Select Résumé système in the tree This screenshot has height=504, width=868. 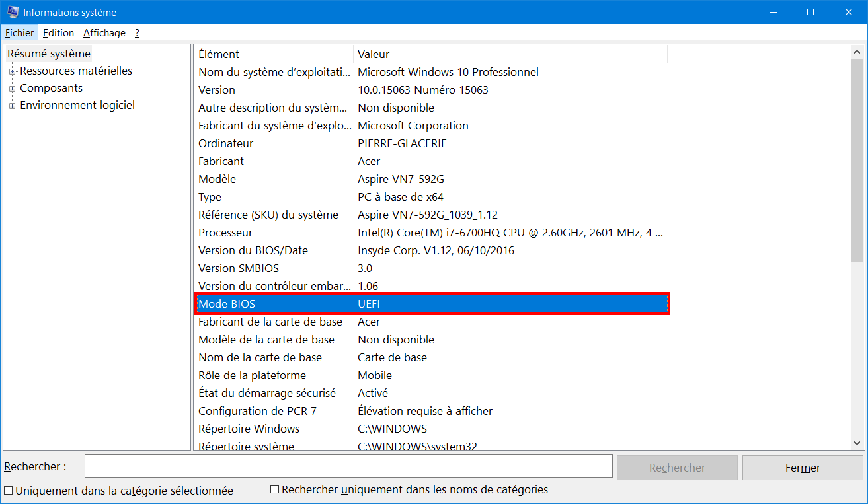pyautogui.click(x=49, y=54)
